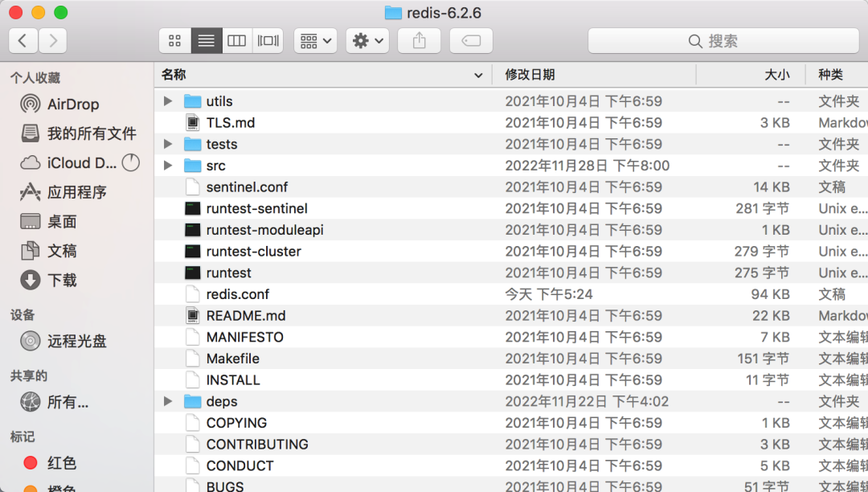868x492 pixels.
Task: Open 应用程序 in sidebar
Action: point(77,192)
